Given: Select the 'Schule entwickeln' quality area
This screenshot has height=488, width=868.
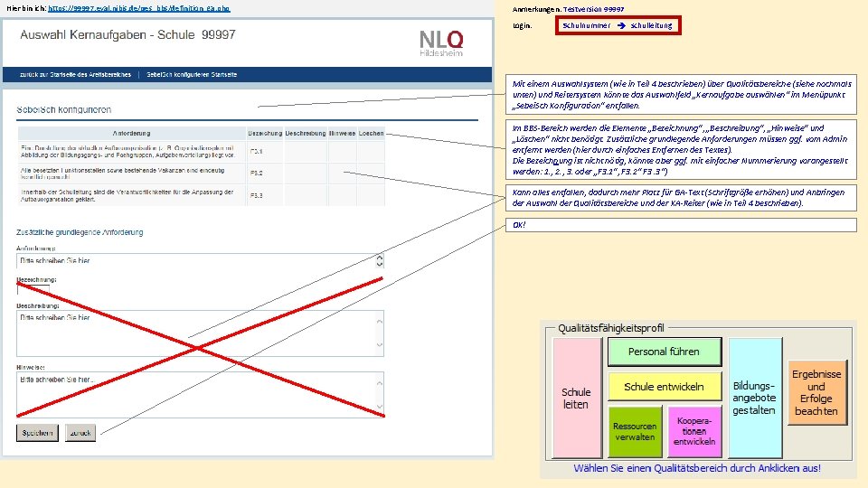Looking at the screenshot, I should 665,387.
